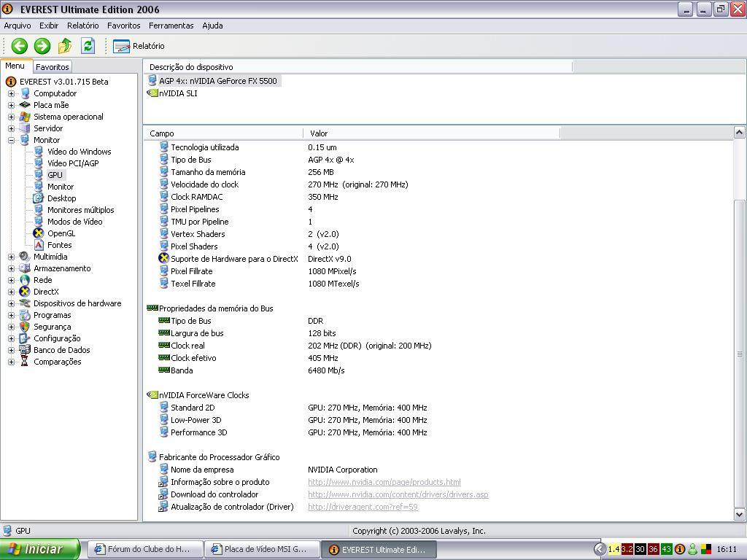Expand the Placa mãe tree node
Image resolution: width=747 pixels, height=560 pixels.
click(x=11, y=105)
